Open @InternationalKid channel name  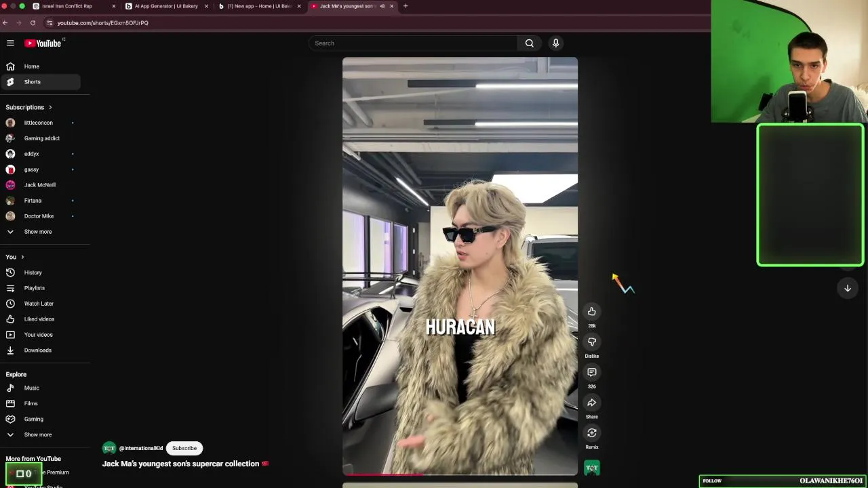coord(141,448)
